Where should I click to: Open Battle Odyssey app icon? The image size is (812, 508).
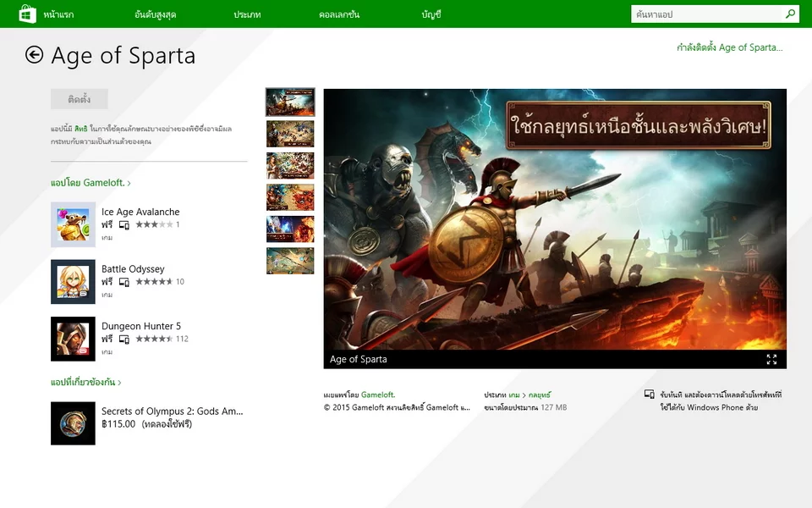pos(73,281)
